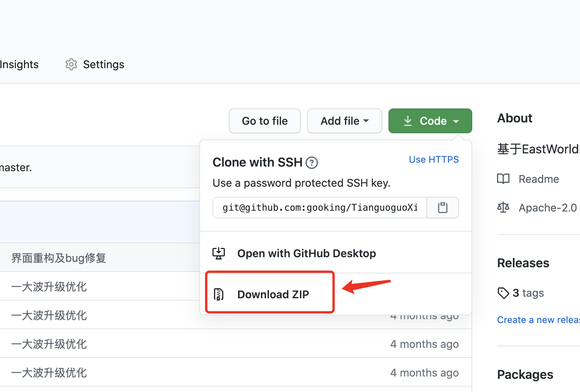Click the Readme book icon

(503, 179)
